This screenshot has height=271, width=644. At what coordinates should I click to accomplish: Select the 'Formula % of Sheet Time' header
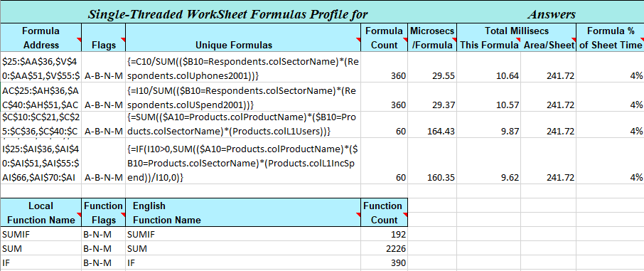[610, 38]
